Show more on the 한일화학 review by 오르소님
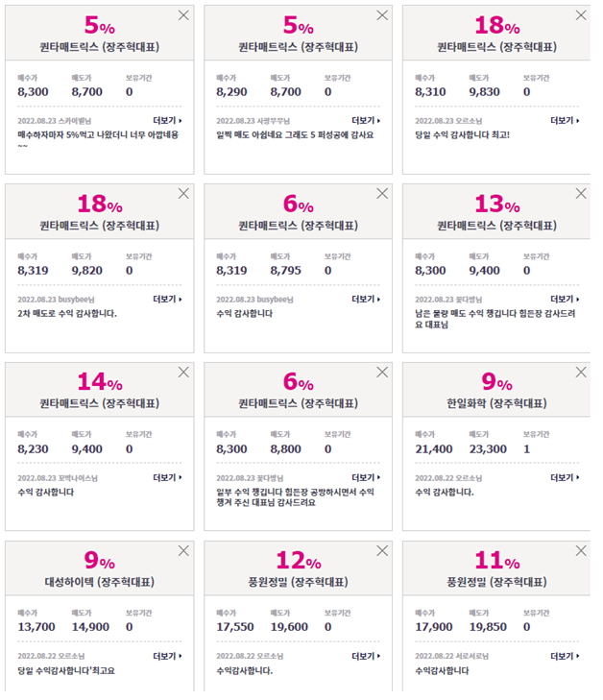Viewport: 603px width, 700px height. (x=565, y=477)
